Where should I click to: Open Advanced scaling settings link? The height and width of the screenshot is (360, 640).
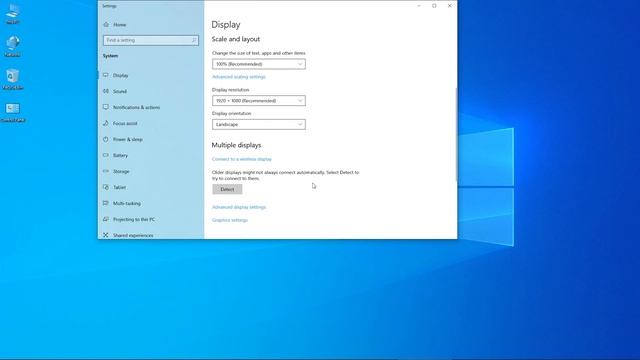pos(239,77)
